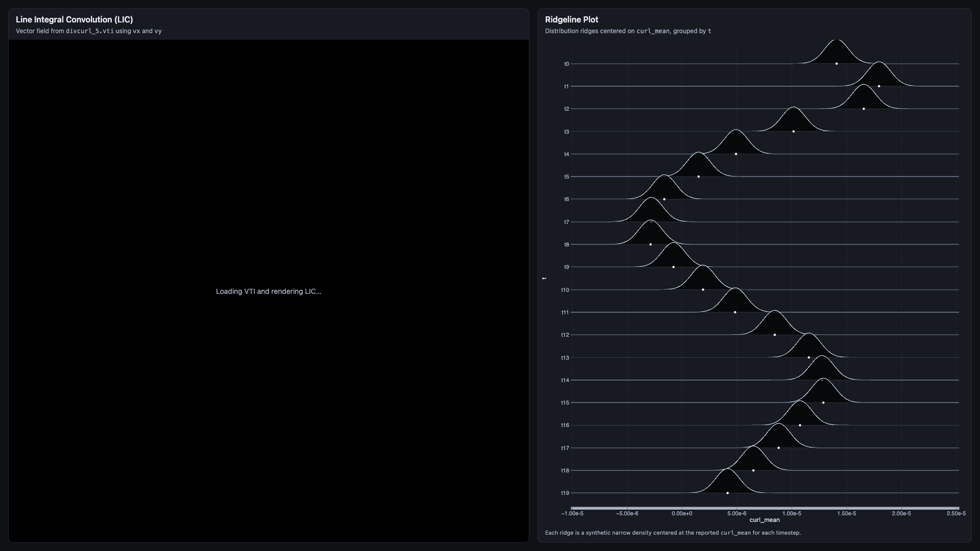Click the '5.00e-6' x-axis tick label

(x=737, y=513)
